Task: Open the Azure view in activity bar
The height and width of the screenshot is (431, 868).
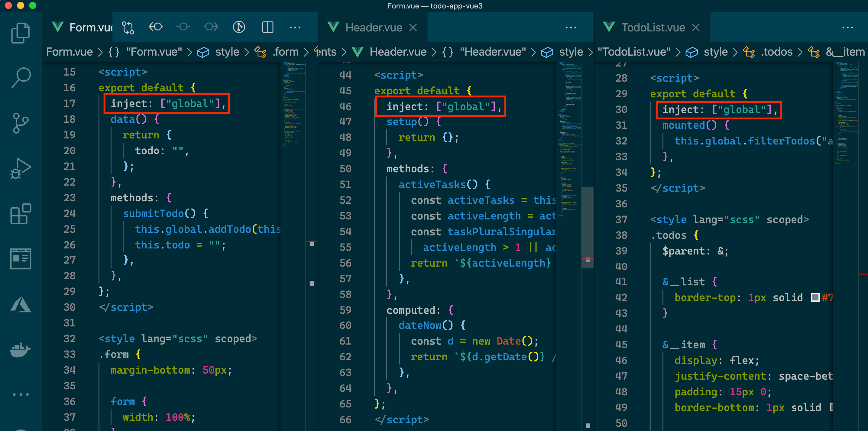Action: point(21,304)
